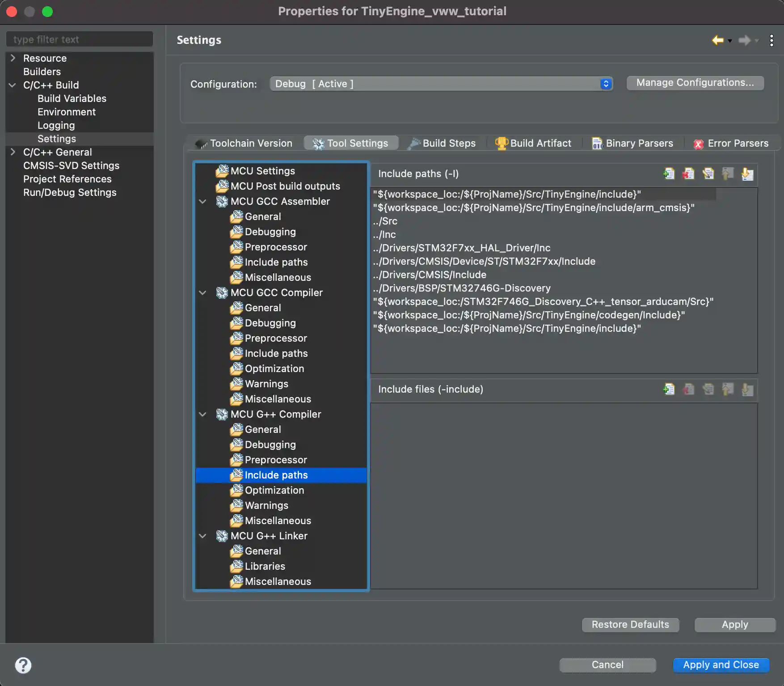784x686 pixels.
Task: Collapse the MCU GCC Compiler branch
Action: coord(203,293)
